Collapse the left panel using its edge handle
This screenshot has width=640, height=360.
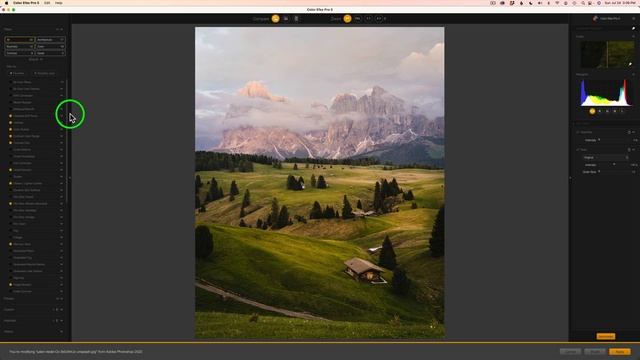(x=70, y=178)
